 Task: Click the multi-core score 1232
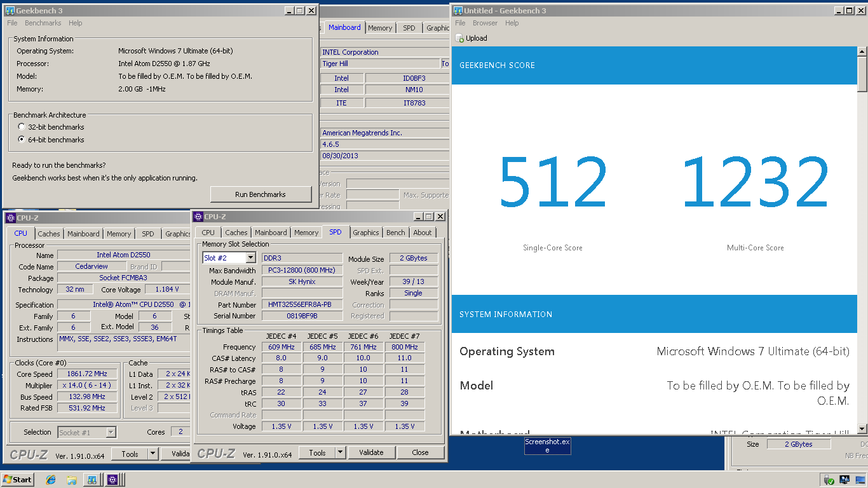click(x=756, y=182)
